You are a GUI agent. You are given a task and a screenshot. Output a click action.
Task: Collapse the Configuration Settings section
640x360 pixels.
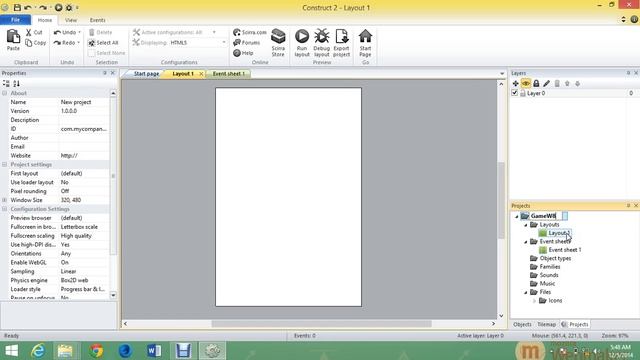pyautogui.click(x=4, y=209)
